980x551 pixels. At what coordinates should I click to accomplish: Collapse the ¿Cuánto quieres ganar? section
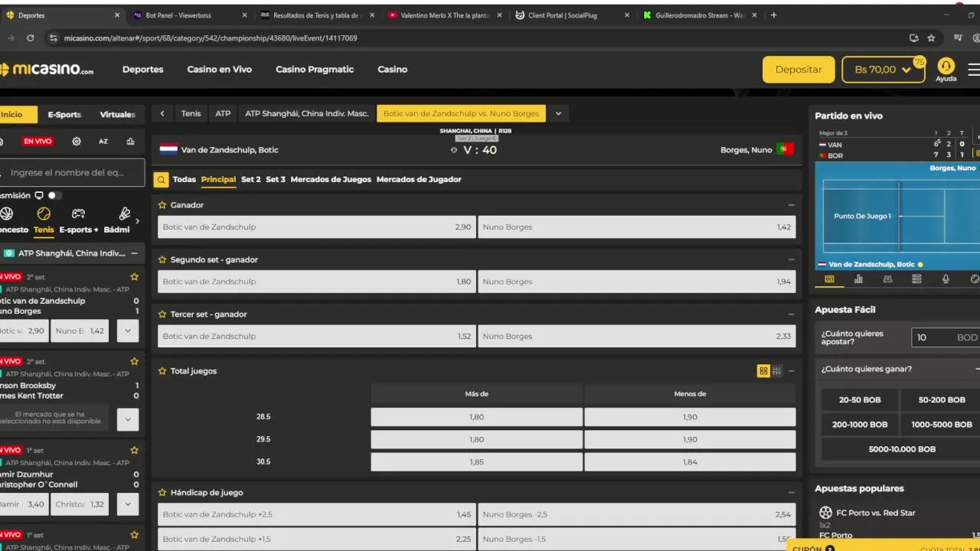(x=976, y=369)
